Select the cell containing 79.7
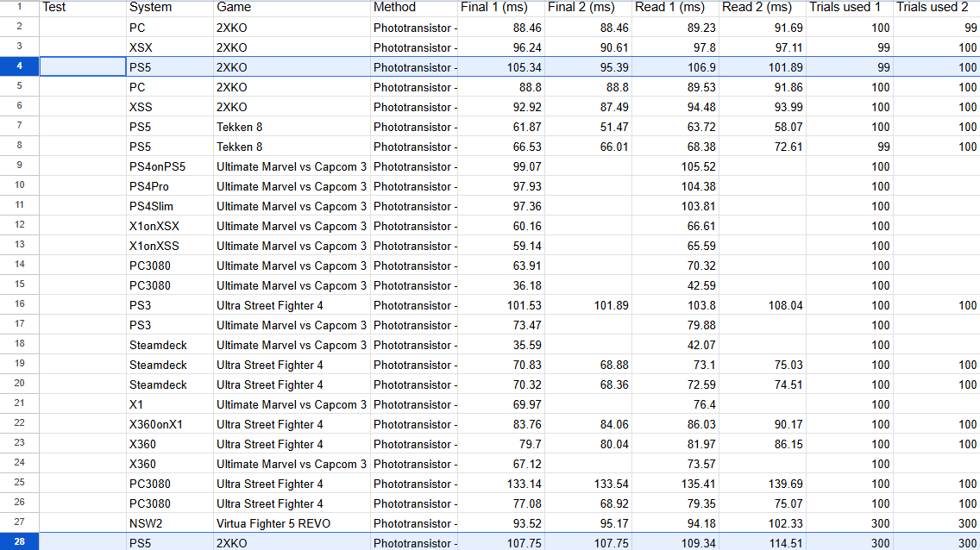 (500, 444)
